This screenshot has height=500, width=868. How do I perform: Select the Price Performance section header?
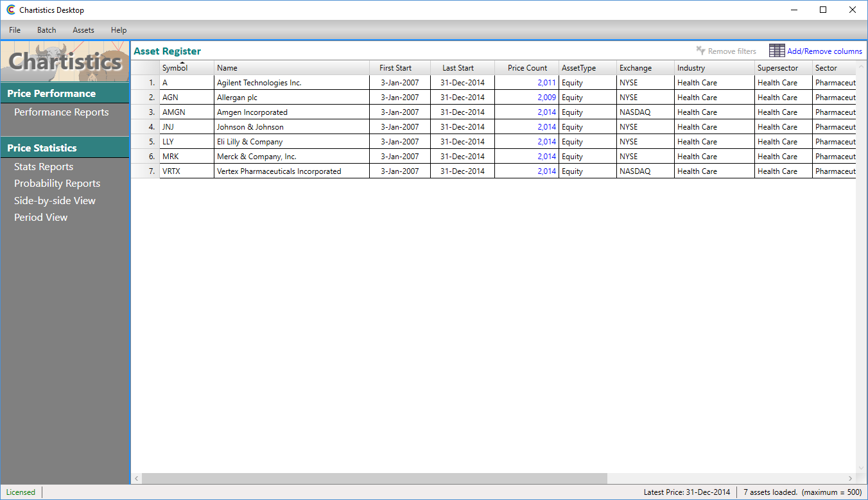[65, 94]
